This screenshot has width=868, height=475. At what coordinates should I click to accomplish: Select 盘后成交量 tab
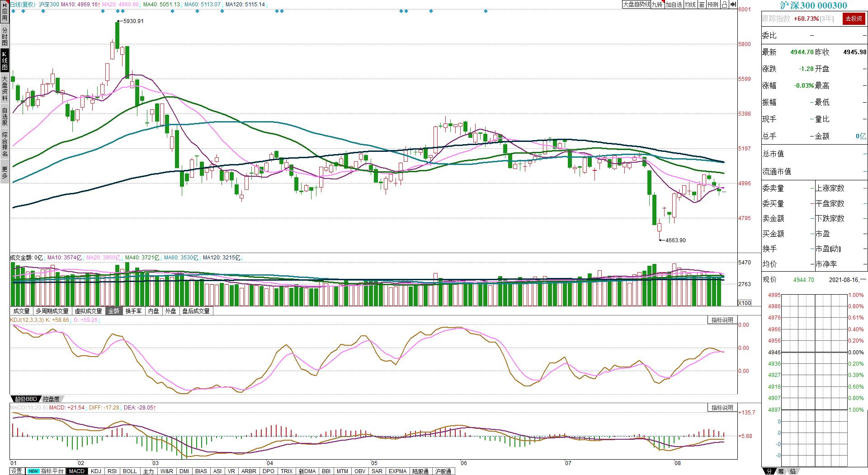coord(196,311)
